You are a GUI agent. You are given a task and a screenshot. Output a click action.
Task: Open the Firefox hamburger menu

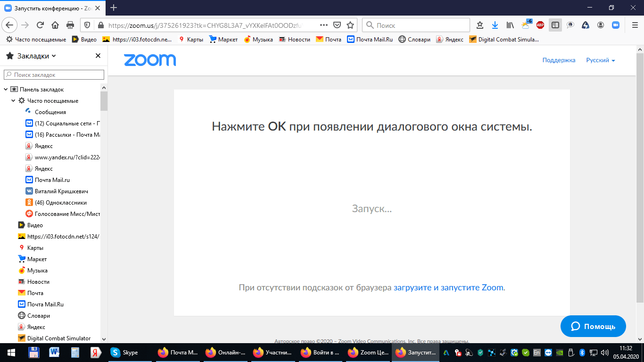[635, 25]
